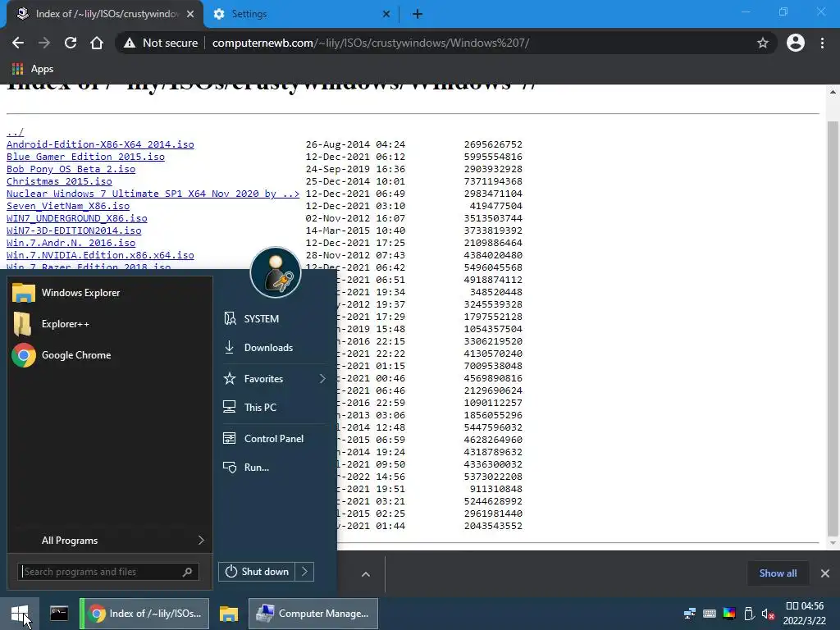Click the Chrome back arrow

pyautogui.click(x=18, y=43)
